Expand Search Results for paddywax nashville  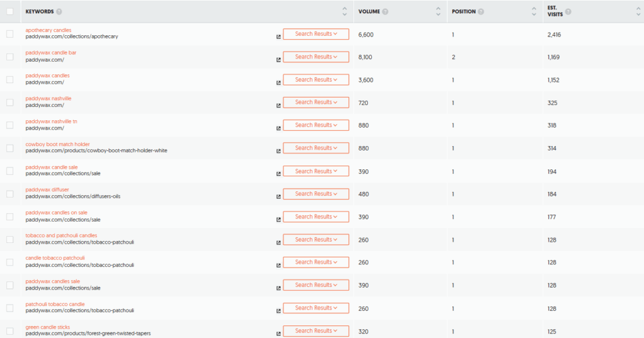pos(316,103)
